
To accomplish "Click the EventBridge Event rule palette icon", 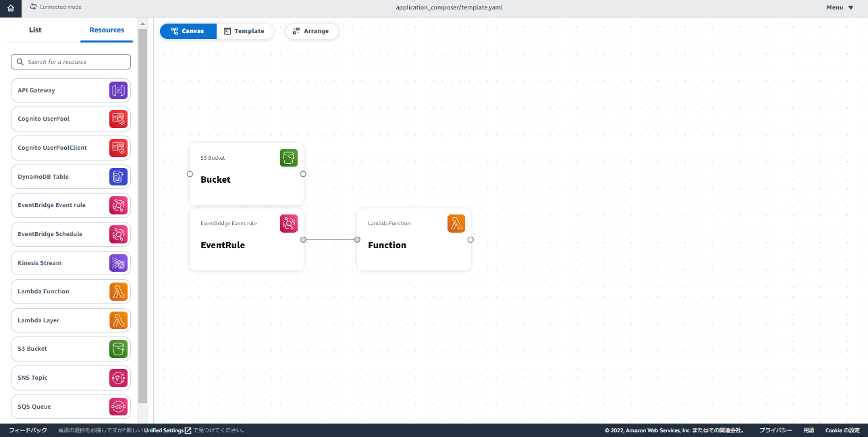I will click(x=118, y=205).
